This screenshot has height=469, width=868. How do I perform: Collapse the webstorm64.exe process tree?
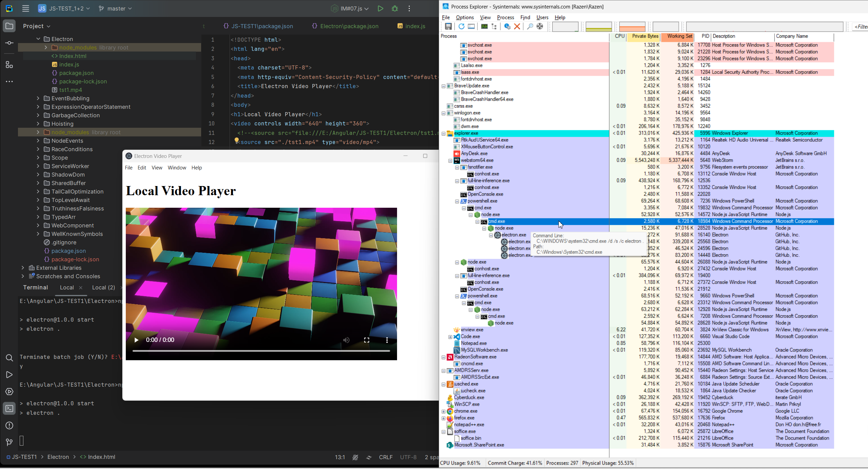pyautogui.click(x=450, y=161)
